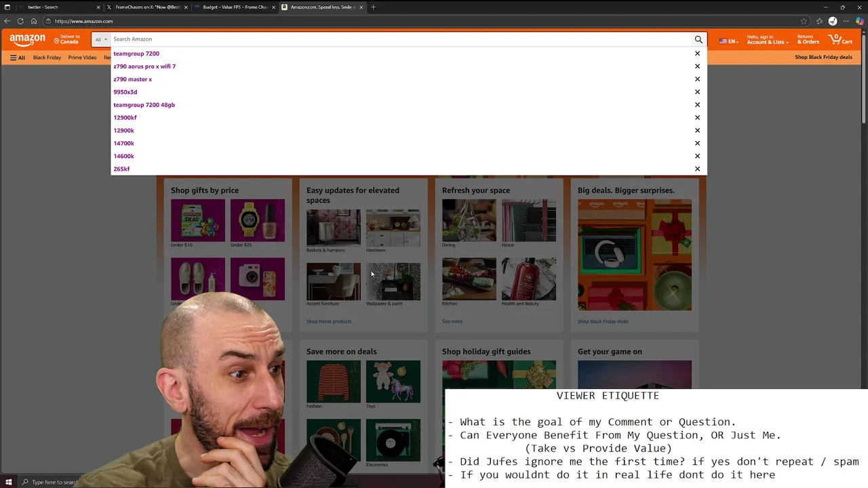The image size is (868, 488).
Task: Click 'Shop Black Friday deals' in nav bar
Action: click(823, 58)
